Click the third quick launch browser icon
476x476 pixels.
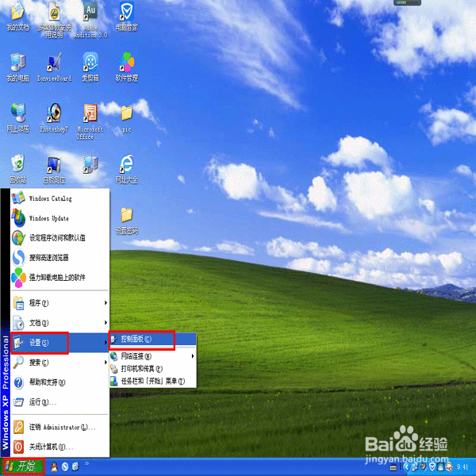coord(75,466)
